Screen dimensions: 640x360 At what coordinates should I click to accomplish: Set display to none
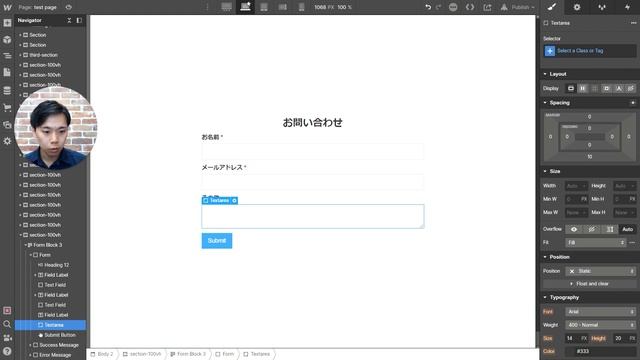click(631, 88)
